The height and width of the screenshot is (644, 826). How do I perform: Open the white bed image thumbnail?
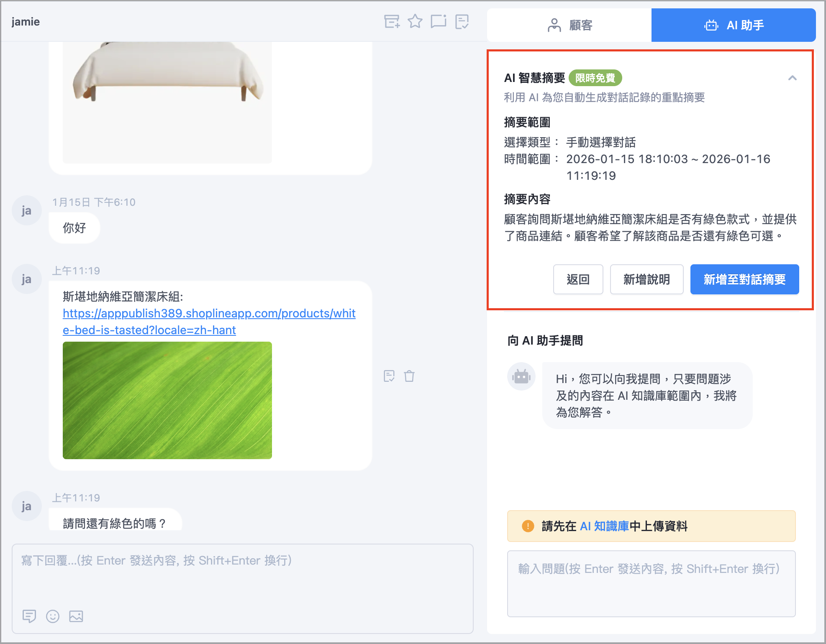pos(167,102)
